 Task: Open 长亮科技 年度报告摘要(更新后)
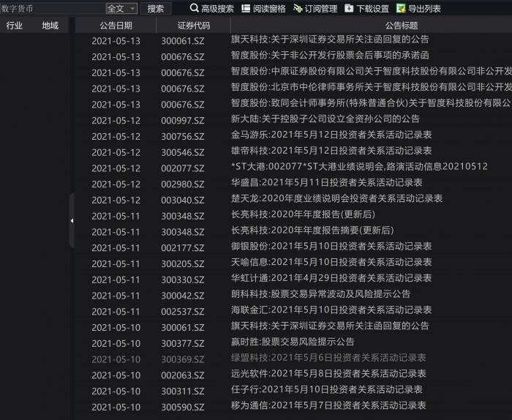pyautogui.click(x=312, y=230)
